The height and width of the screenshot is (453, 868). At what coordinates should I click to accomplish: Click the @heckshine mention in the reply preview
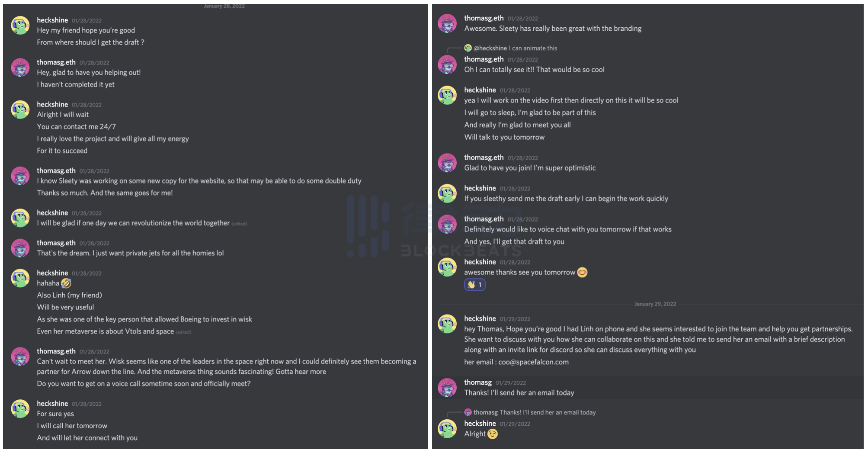490,48
